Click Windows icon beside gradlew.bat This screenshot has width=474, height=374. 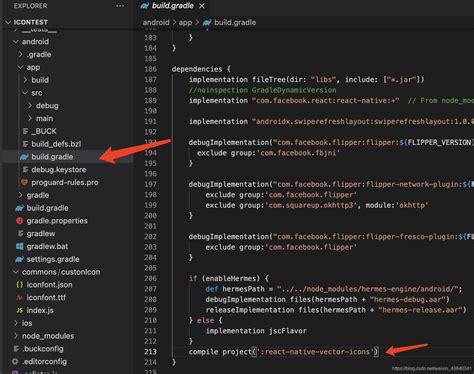coord(20,246)
